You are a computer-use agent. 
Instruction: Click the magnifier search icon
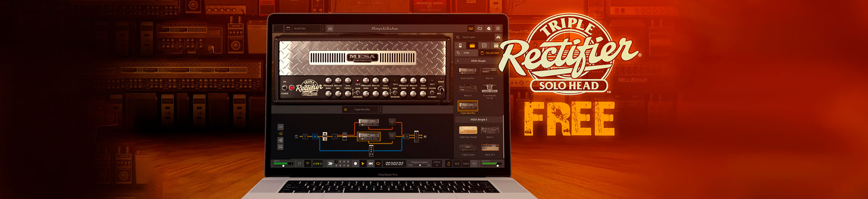pos(458,37)
